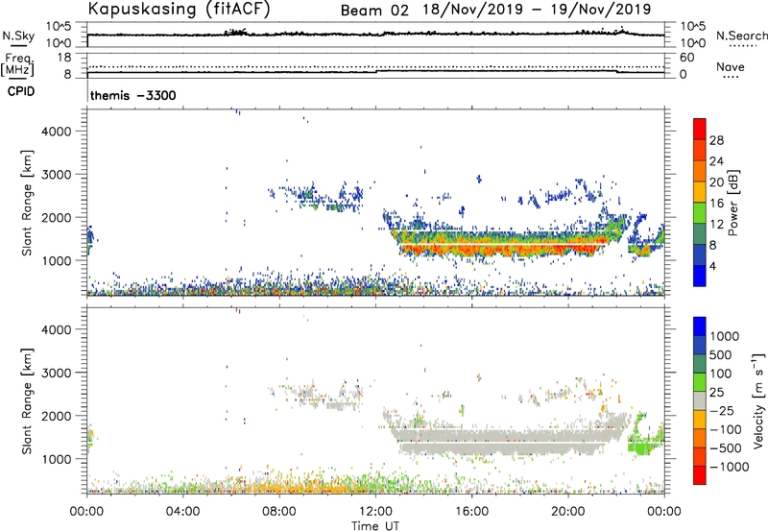Click the 4000 tick on power panel
Image resolution: width=768 pixels, height=532 pixels.
pos(57,132)
